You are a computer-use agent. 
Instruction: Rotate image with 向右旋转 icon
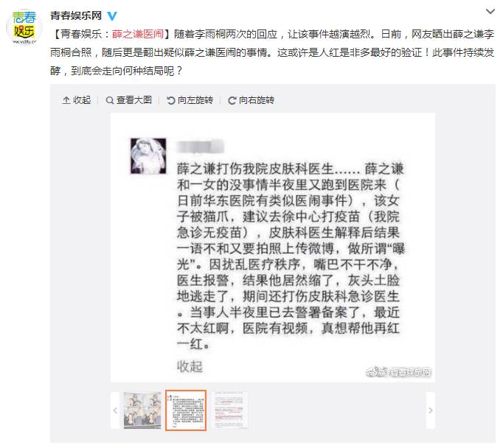pos(232,101)
